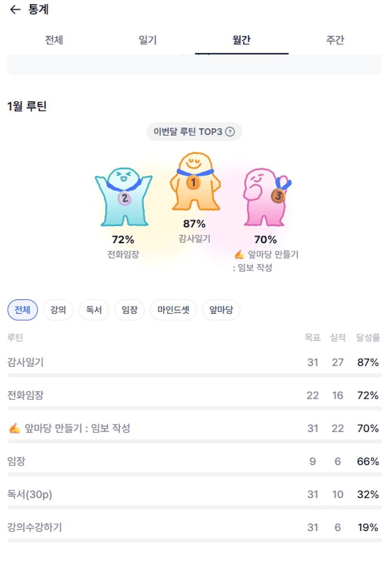Select the 전체 category filter chip

pos(22,310)
